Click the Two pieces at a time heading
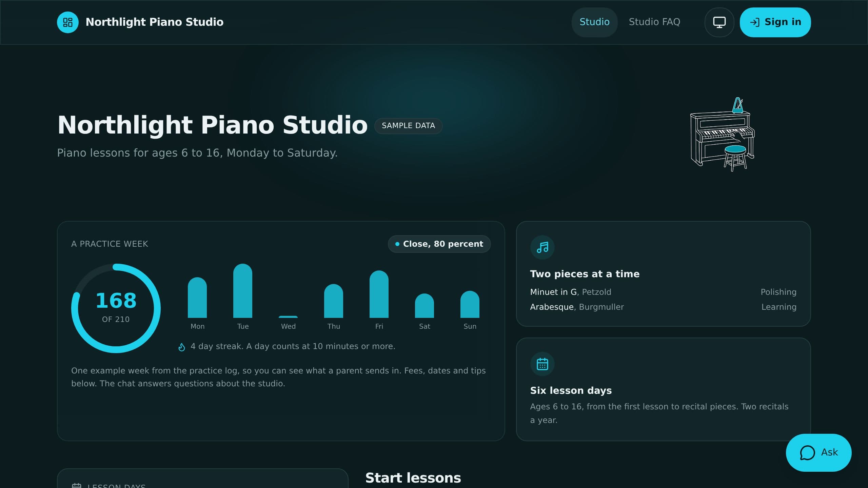This screenshot has width=868, height=488. tap(585, 274)
